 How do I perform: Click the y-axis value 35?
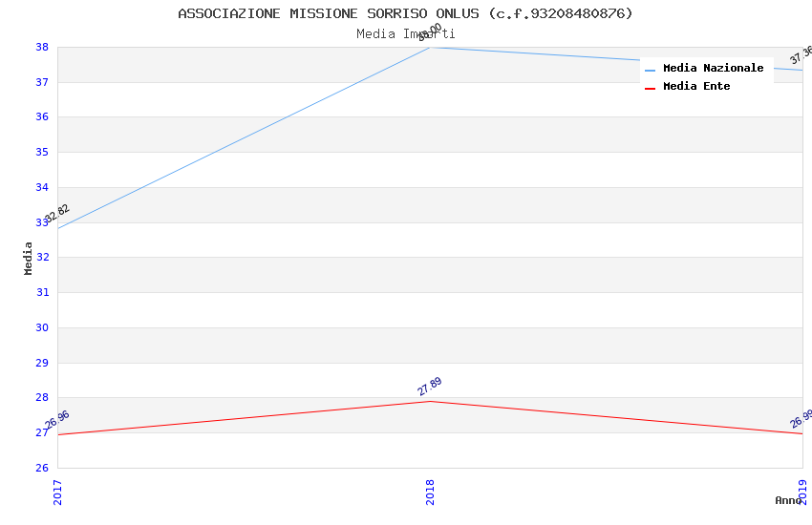pyautogui.click(x=42, y=152)
